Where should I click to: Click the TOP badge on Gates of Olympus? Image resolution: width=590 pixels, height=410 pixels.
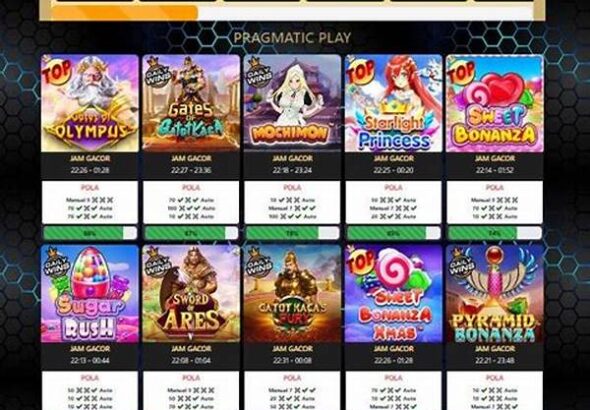pos(56,70)
